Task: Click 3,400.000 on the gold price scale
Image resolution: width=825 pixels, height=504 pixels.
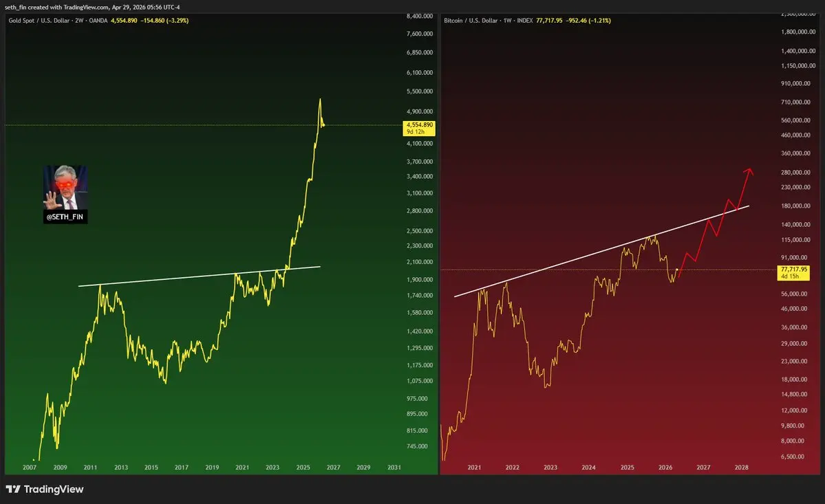Action: click(x=419, y=177)
